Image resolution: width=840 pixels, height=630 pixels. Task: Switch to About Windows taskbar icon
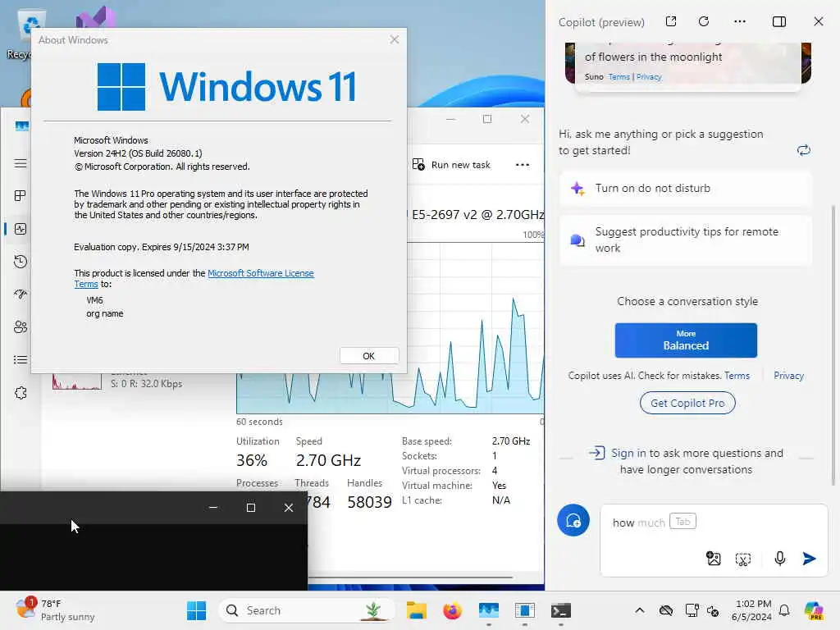click(524, 610)
